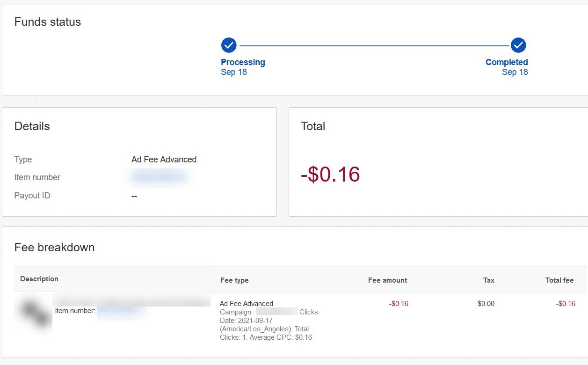Click the Ad Fee Advanced type value
588x365 pixels.
[x=164, y=160]
